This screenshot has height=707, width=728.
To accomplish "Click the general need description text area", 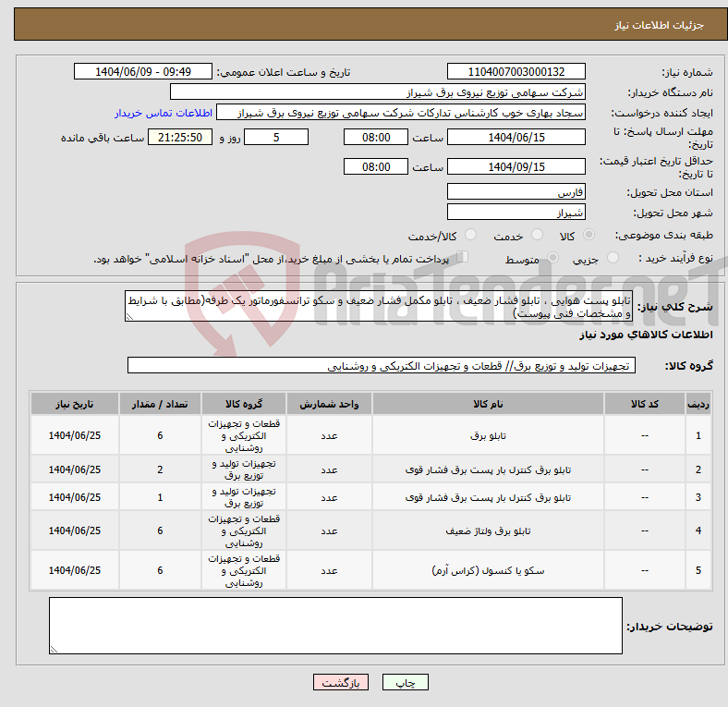I will (379, 306).
